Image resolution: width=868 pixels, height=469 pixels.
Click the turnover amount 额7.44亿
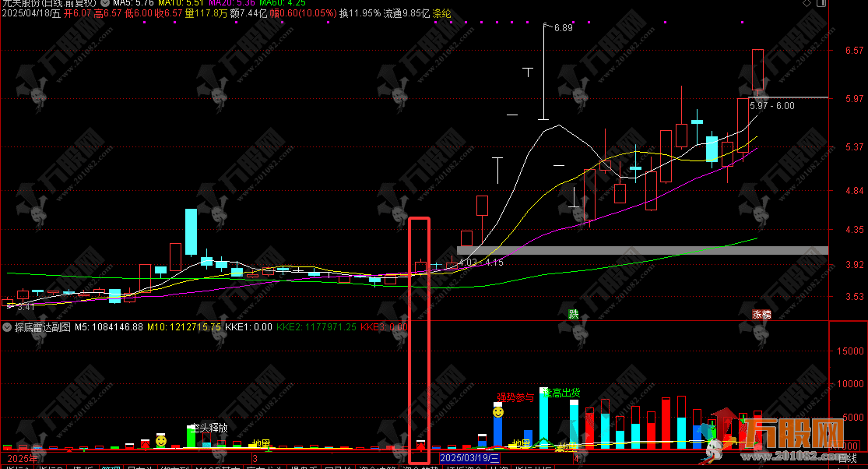[248, 13]
